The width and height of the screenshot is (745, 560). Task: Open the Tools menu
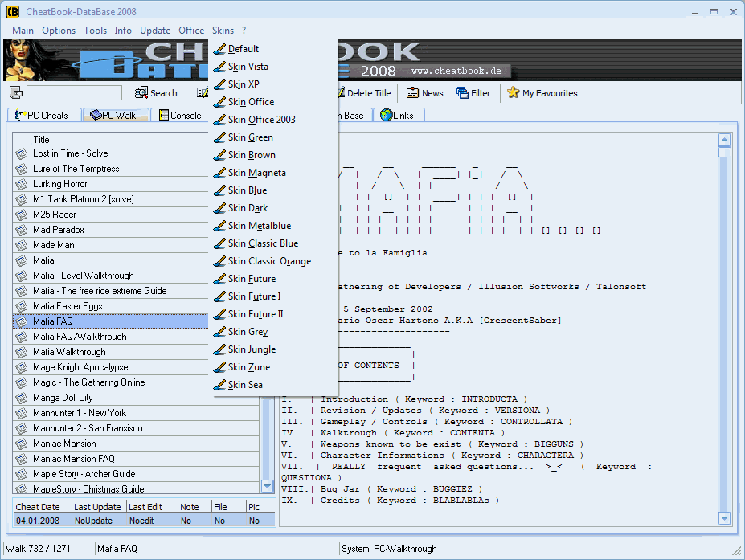[95, 31]
